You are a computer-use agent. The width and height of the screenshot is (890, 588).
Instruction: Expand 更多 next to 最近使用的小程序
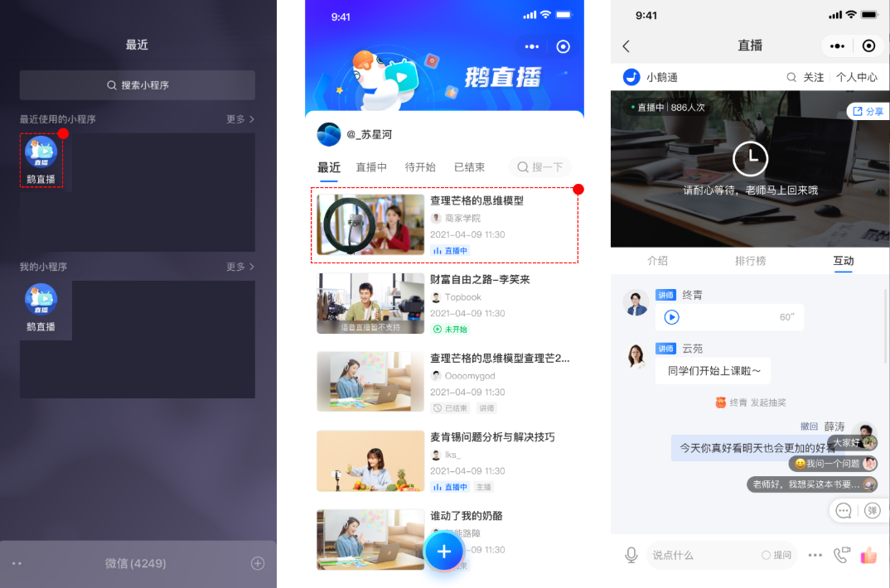tap(240, 119)
